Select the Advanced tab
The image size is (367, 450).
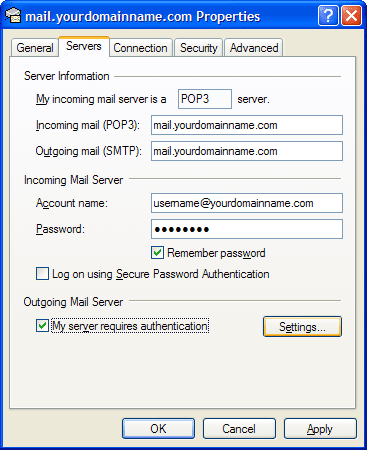254,48
